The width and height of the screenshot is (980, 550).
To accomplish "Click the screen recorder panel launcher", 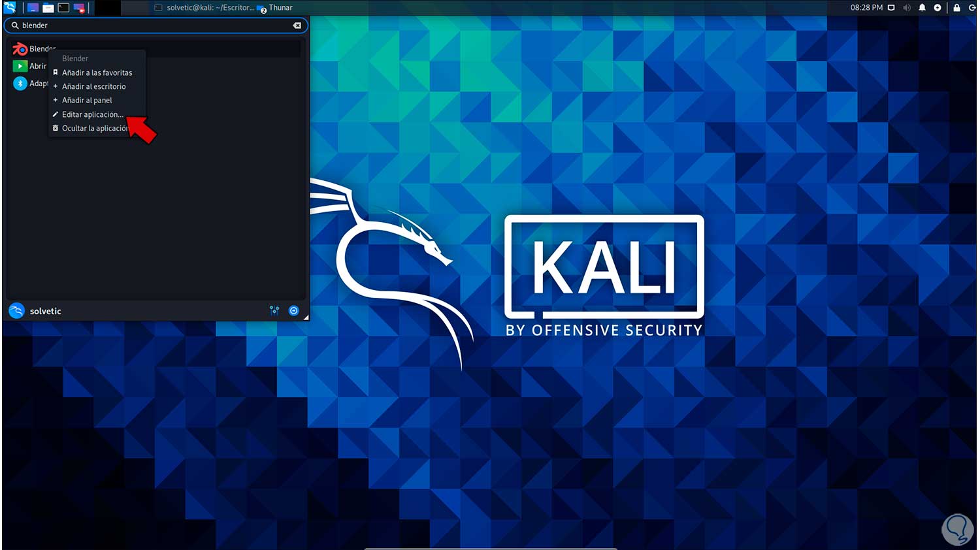I will [x=79, y=8].
